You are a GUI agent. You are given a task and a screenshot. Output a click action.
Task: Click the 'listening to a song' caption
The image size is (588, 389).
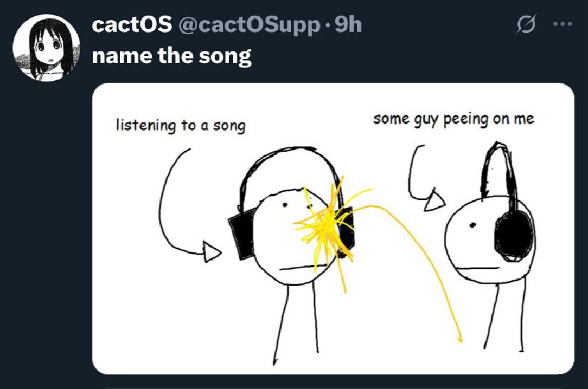(181, 126)
